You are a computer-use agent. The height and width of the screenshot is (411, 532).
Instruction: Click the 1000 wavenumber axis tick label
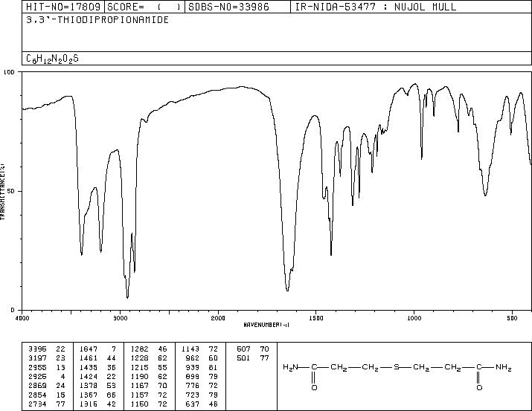[414, 318]
